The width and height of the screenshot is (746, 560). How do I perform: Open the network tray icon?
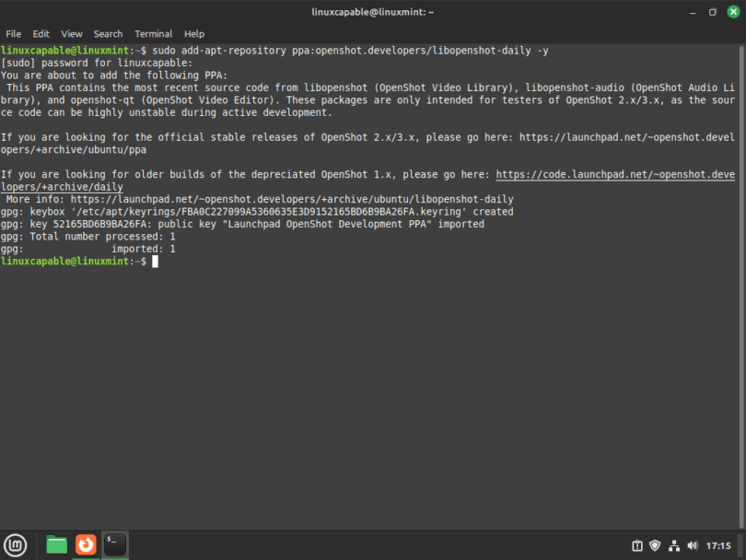(675, 544)
